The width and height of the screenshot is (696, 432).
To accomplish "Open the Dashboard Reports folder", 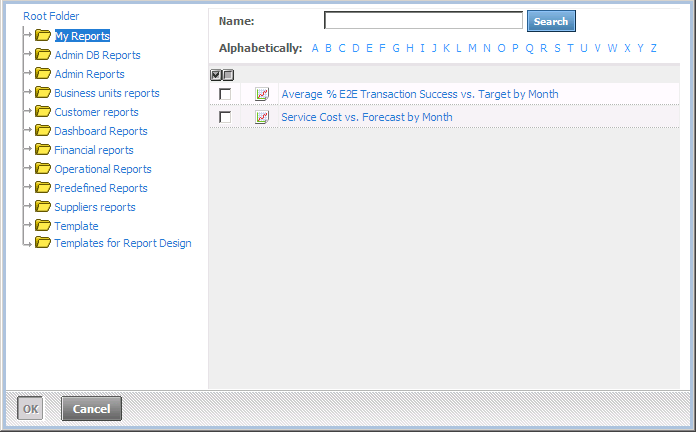I will point(101,131).
